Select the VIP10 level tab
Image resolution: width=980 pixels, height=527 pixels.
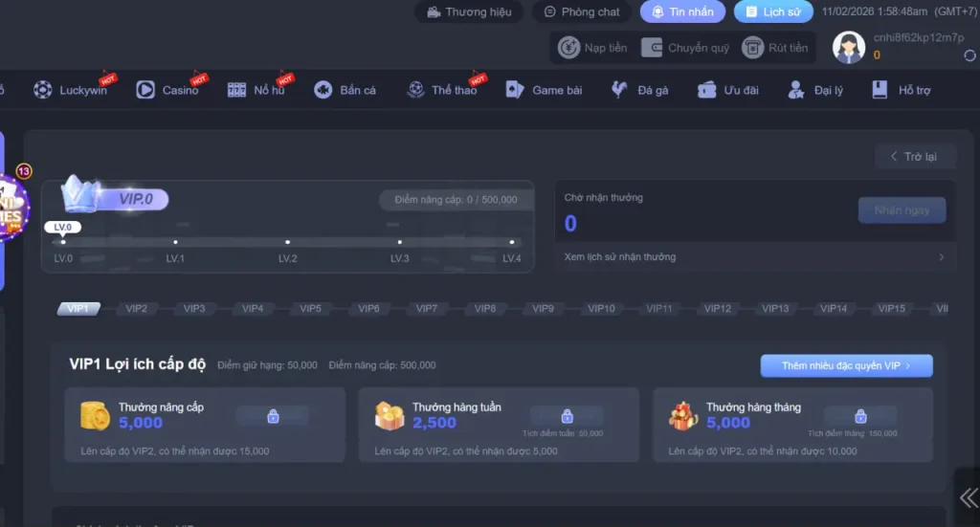(x=601, y=309)
